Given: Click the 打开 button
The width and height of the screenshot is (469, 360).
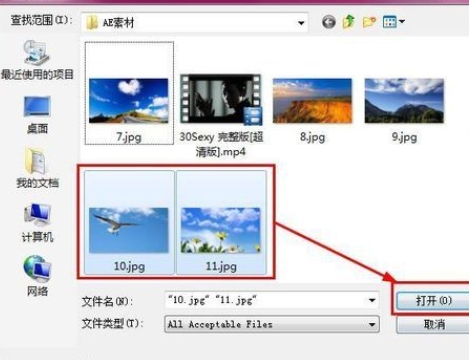Looking at the screenshot, I should (x=433, y=301).
